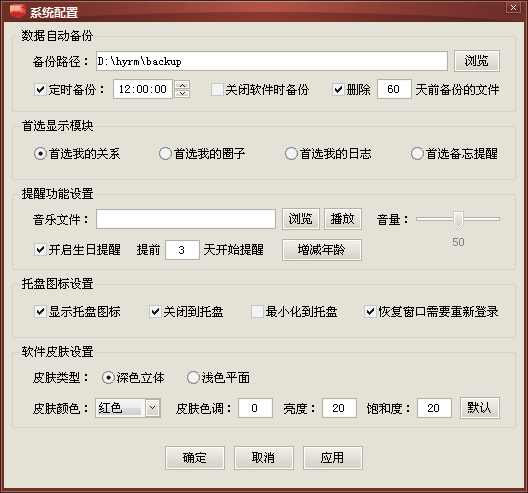
Task: Toggle the 定时备份 checkbox
Action: tap(40, 90)
